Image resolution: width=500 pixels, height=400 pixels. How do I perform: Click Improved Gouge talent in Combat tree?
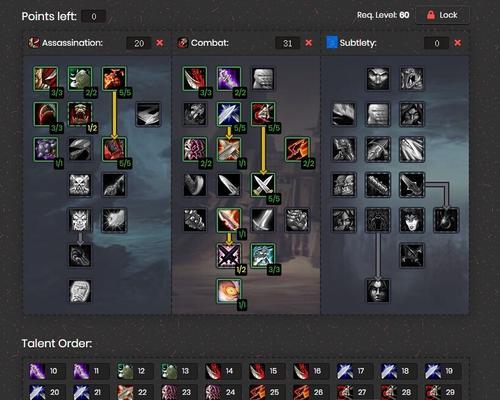[195, 79]
